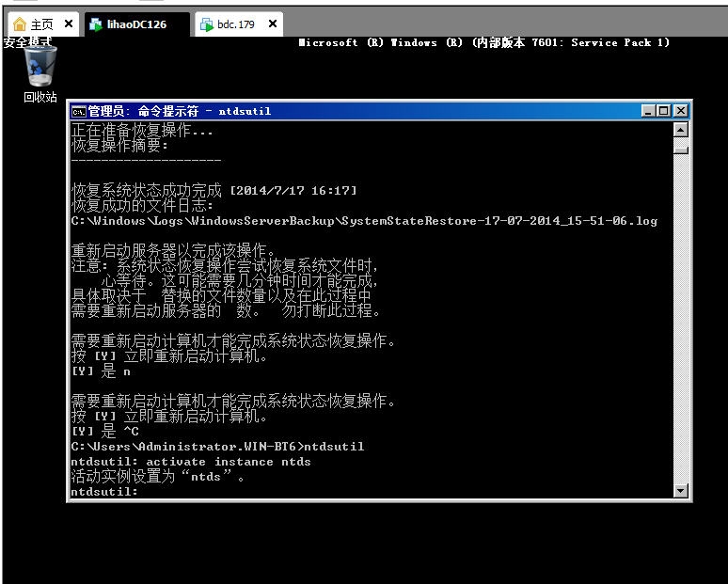This screenshot has height=584, width=728.
Task: Click the VM icon on lihaoDC126 tab
Action: pyautogui.click(x=96, y=24)
